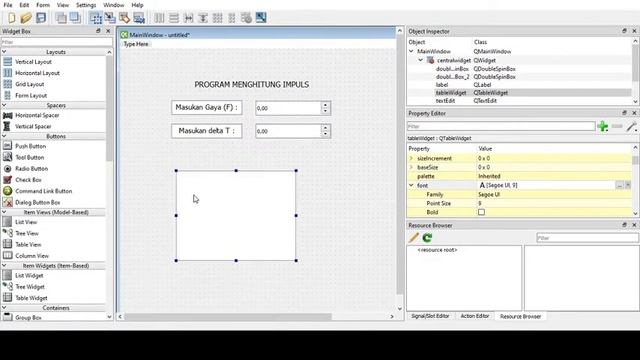Apply Lay Out in a Grid from toolbar

(x=218, y=18)
